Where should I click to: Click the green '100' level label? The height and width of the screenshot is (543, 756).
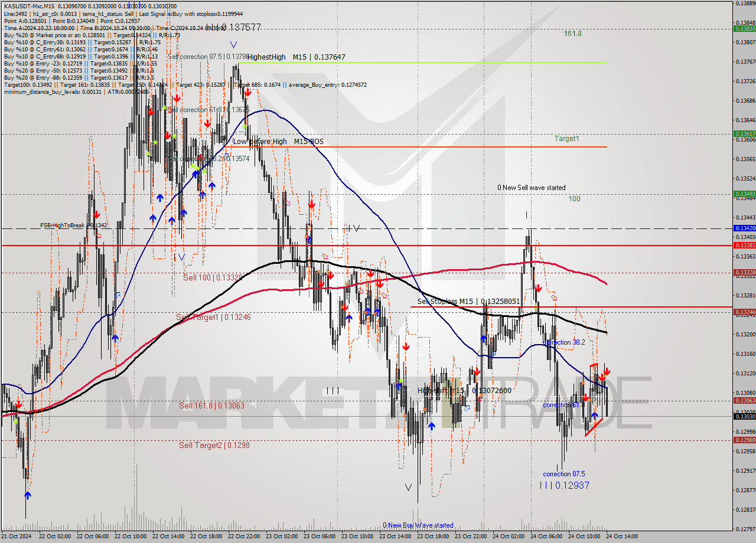click(574, 199)
